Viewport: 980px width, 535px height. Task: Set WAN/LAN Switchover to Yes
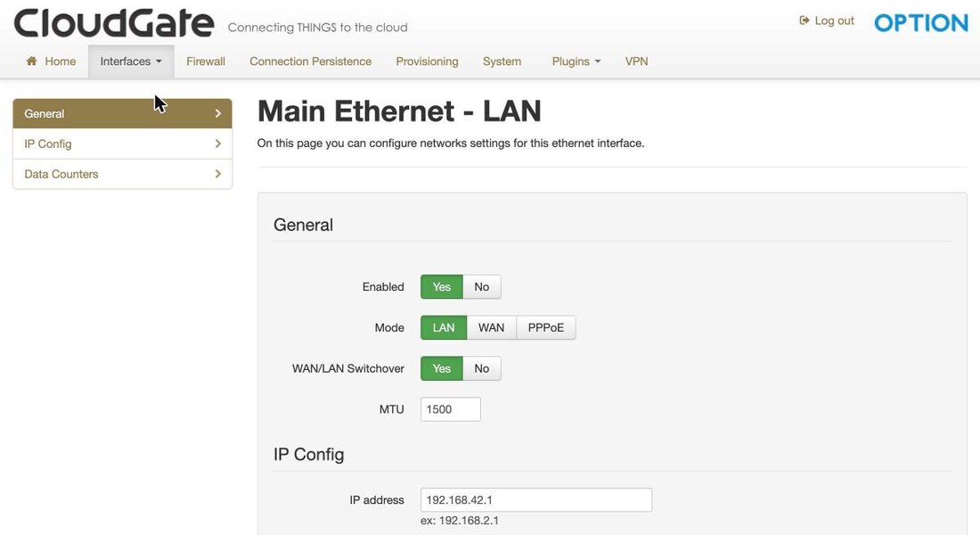point(441,368)
